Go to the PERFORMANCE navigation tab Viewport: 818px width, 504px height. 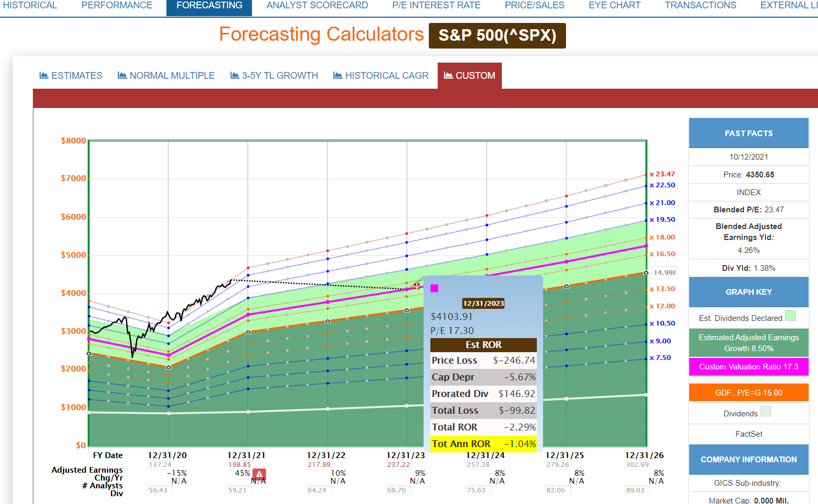point(117,5)
